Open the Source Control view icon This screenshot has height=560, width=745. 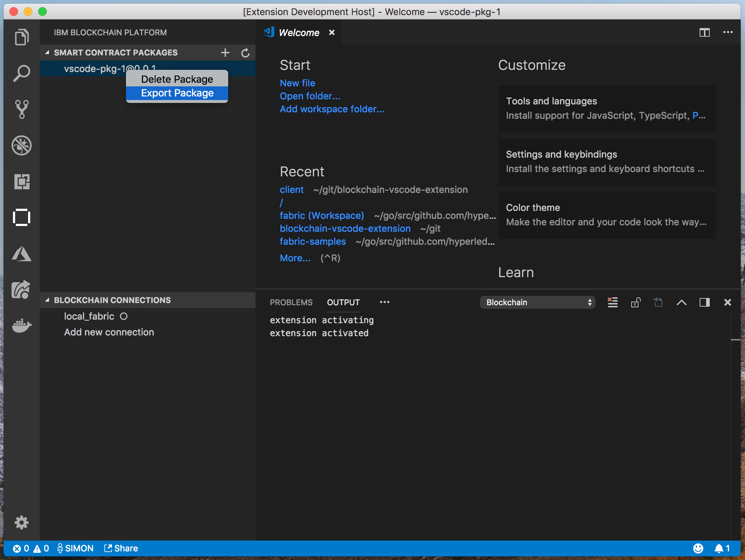pyautogui.click(x=22, y=109)
